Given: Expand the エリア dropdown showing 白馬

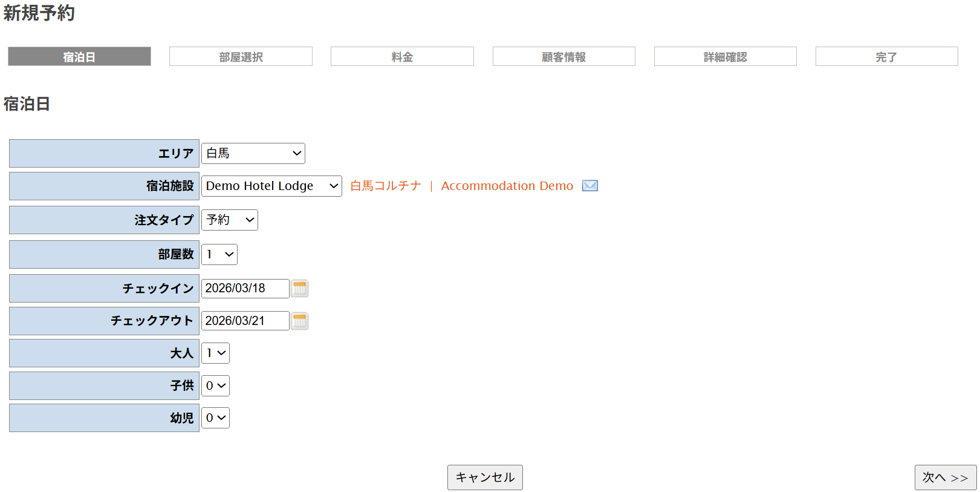Looking at the screenshot, I should click(253, 154).
